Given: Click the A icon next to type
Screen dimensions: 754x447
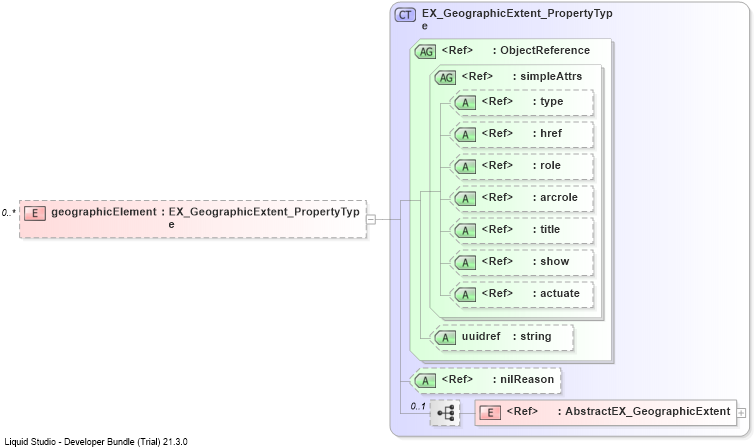Looking at the screenshot, I should point(465,102).
